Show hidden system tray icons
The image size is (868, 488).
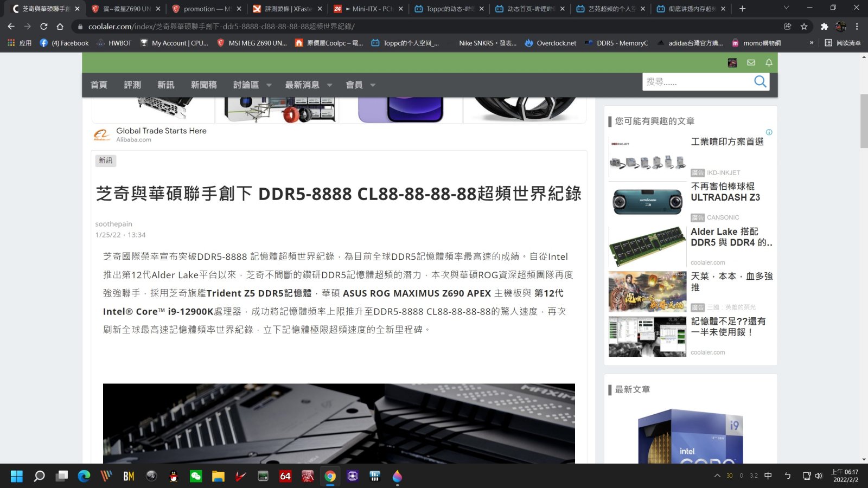point(717,476)
